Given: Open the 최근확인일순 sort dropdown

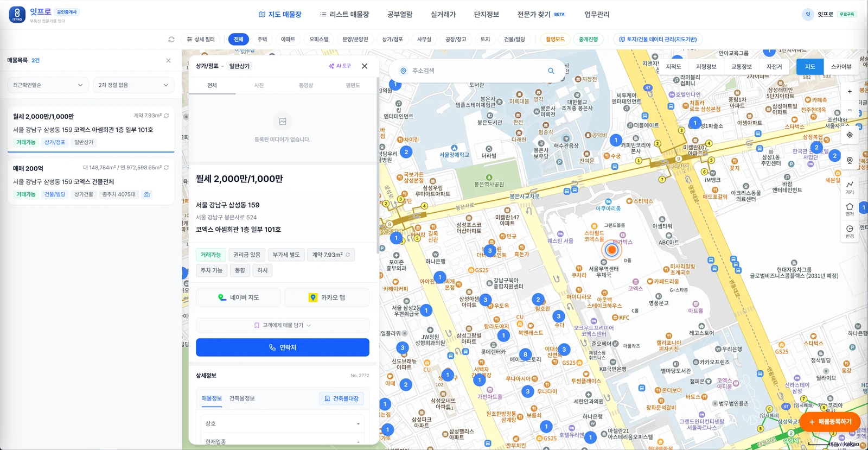Looking at the screenshot, I should coord(48,85).
